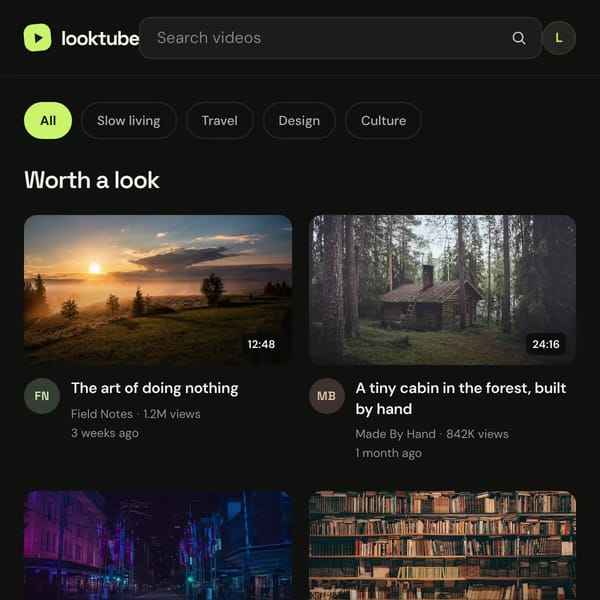Open 'The art of doing nothing' title
This screenshot has width=600, height=600.
(155, 388)
